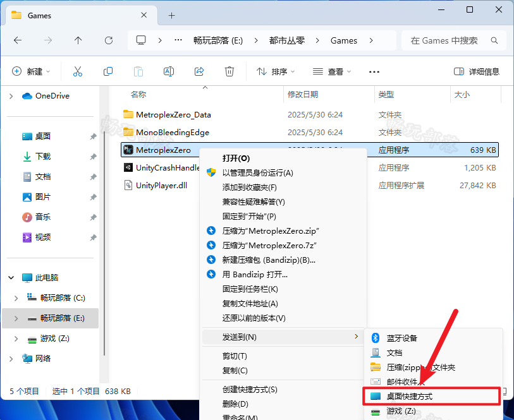Expand 畅玩部落 (C:) drive node
514x420 pixels.
16,298
